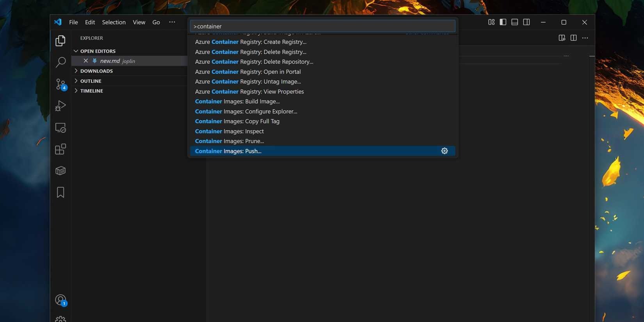Toggle Primary Side Bar visibility
644x322 pixels.
click(503, 22)
